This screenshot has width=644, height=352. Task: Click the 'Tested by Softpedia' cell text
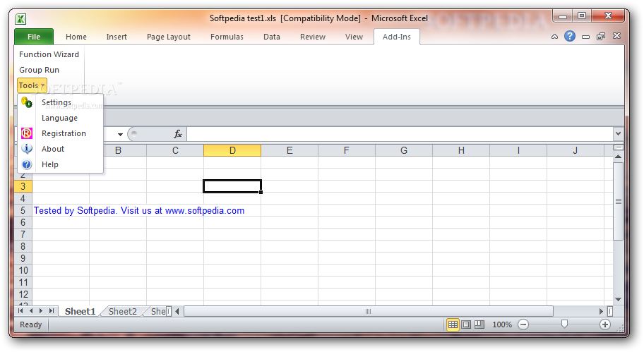(139, 210)
